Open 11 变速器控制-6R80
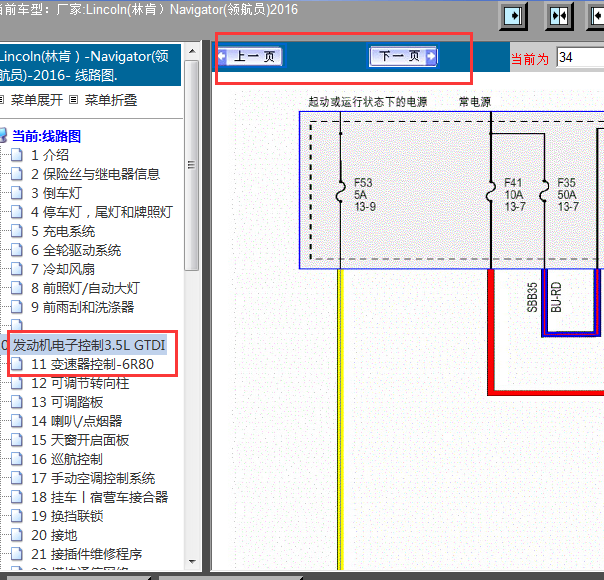This screenshot has height=580, width=604. (92, 364)
